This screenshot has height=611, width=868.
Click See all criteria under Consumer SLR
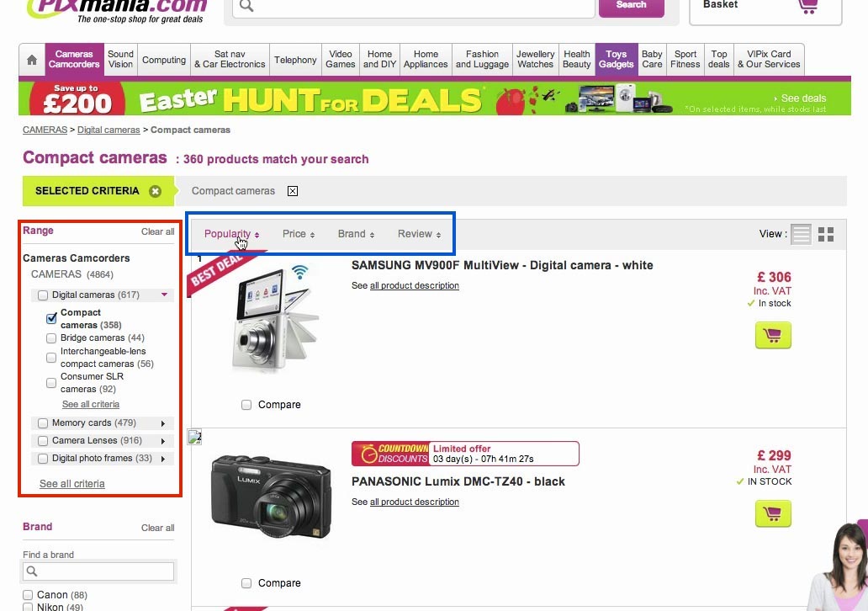[x=91, y=404]
